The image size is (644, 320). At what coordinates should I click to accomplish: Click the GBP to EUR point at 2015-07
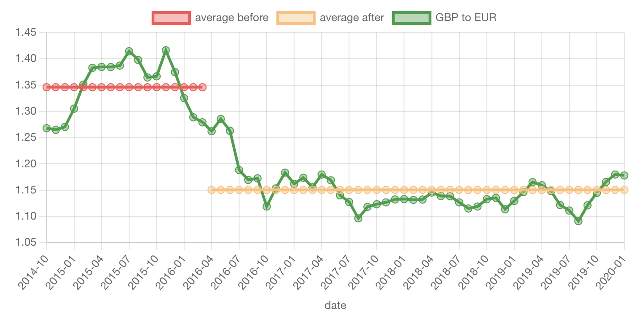[x=129, y=51]
